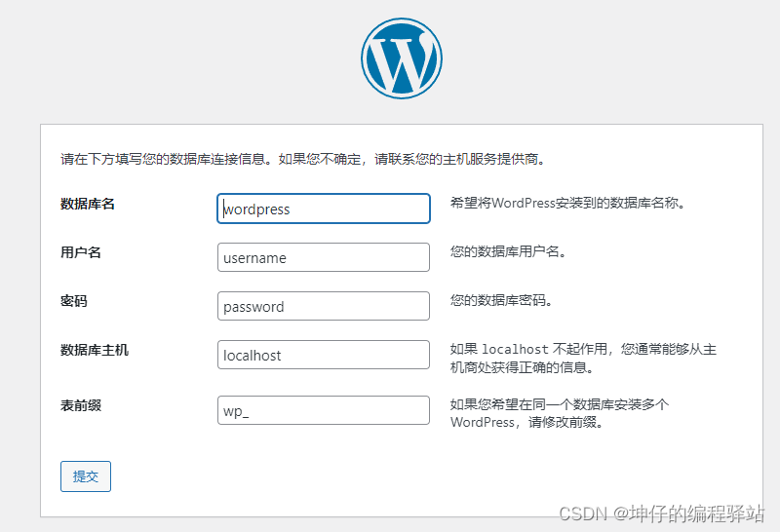Click the 表前缀 wp_ input field
The height and width of the screenshot is (532, 780).
(x=324, y=410)
